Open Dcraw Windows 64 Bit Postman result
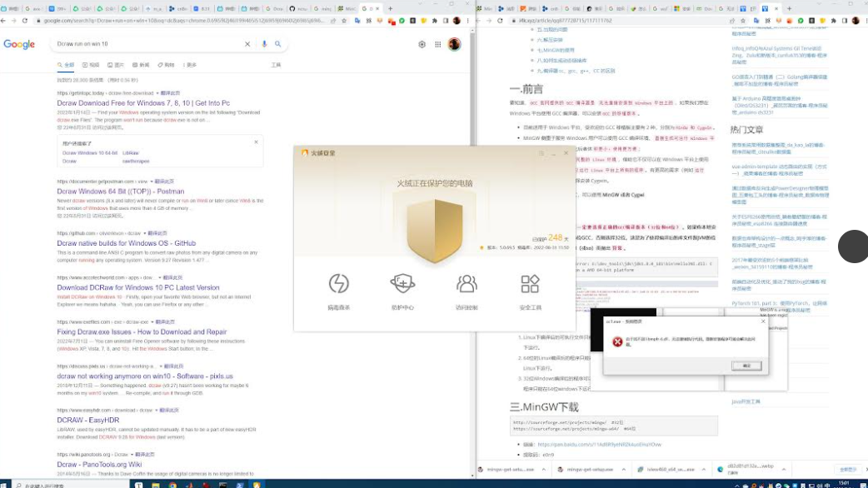 [121, 192]
